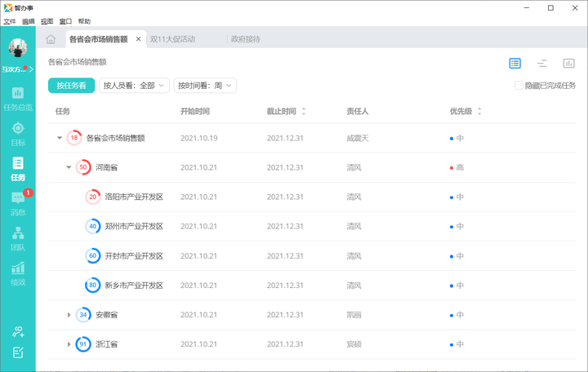Open the 帮助 menu
588x372 pixels.
point(84,21)
